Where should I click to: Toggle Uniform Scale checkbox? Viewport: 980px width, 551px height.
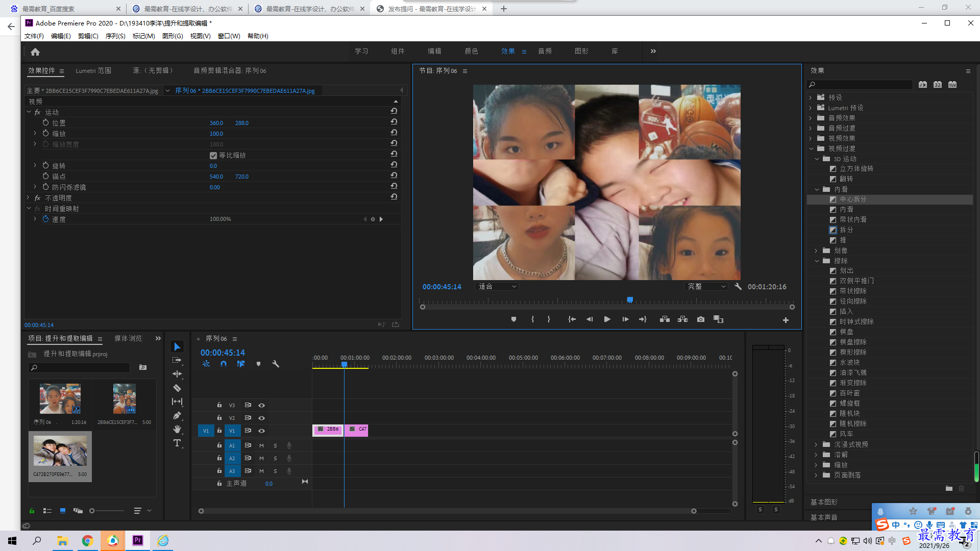pyautogui.click(x=213, y=156)
